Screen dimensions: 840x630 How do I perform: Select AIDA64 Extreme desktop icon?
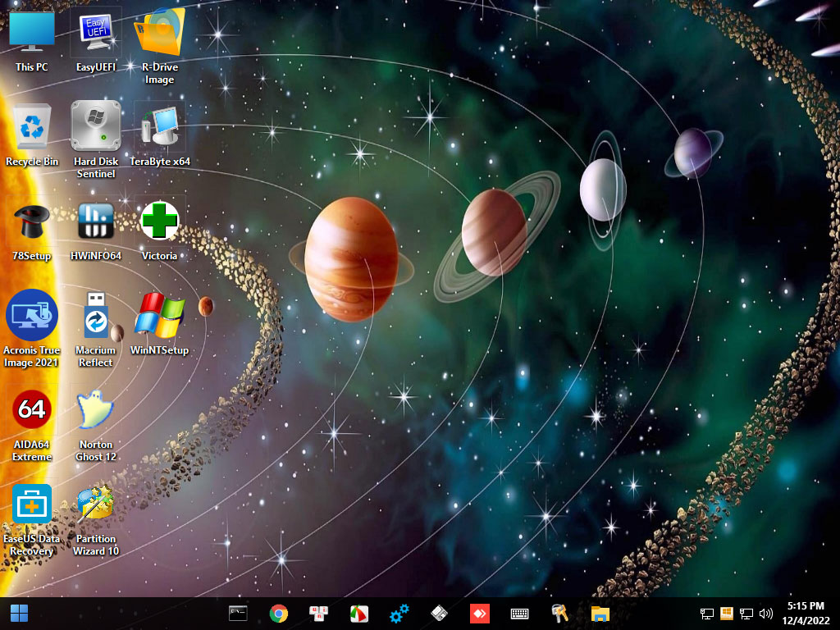32,424
